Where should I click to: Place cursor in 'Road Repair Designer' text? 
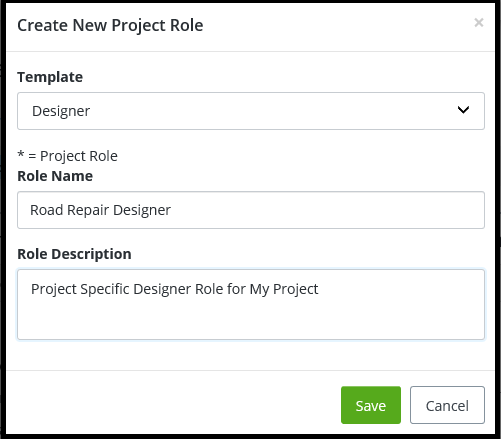(x=100, y=210)
